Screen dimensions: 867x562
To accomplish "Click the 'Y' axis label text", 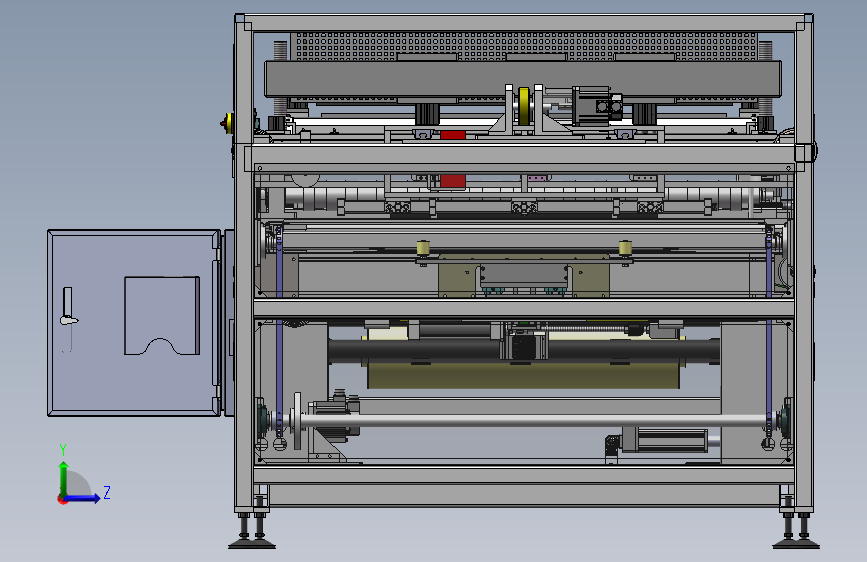I will (63, 450).
